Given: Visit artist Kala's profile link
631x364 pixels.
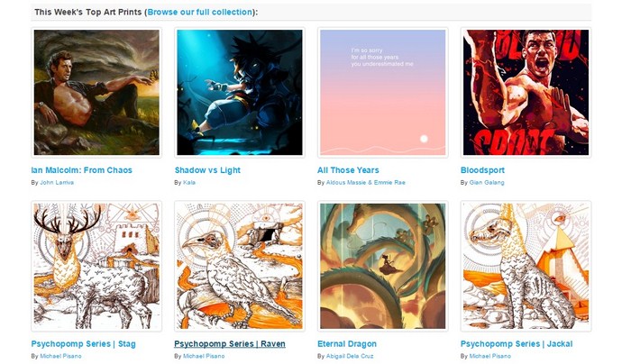Looking at the screenshot, I should pos(189,182).
